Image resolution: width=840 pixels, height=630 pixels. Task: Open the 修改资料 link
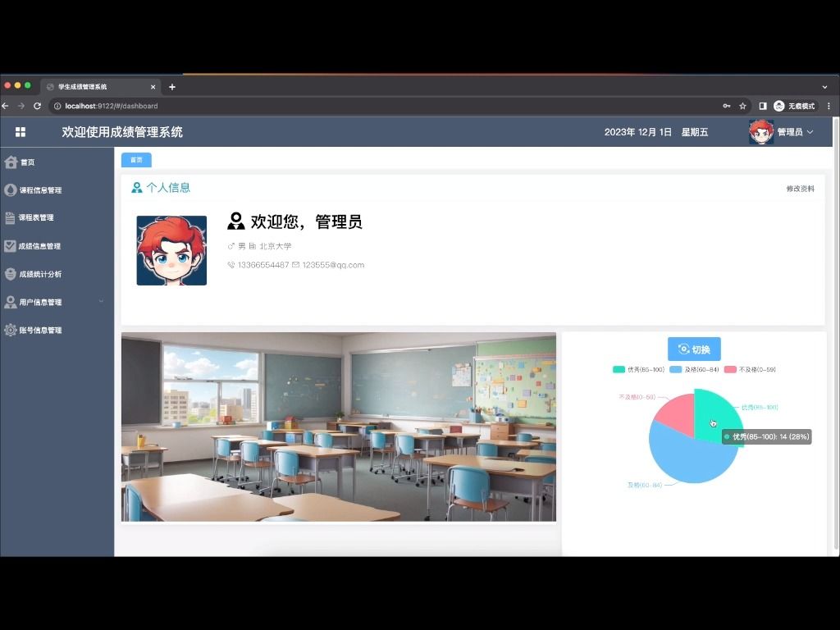[798, 189]
